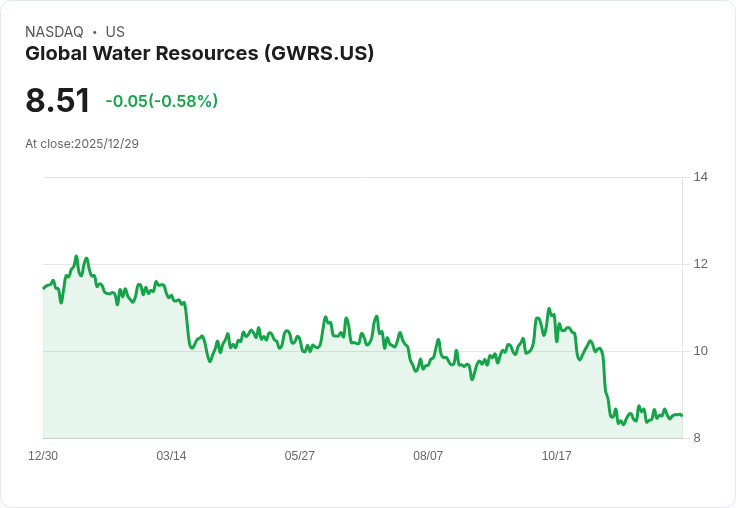
Task: Click the 12 label on the price axis
Action: click(x=700, y=264)
